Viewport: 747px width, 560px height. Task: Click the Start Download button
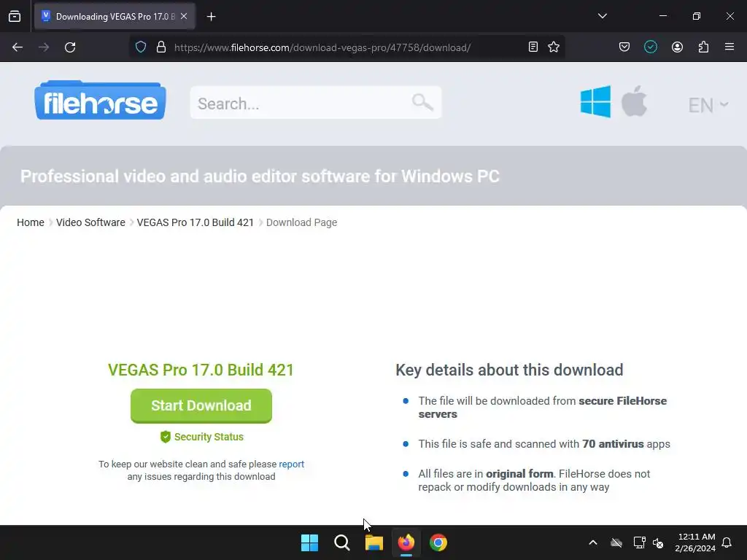click(201, 405)
